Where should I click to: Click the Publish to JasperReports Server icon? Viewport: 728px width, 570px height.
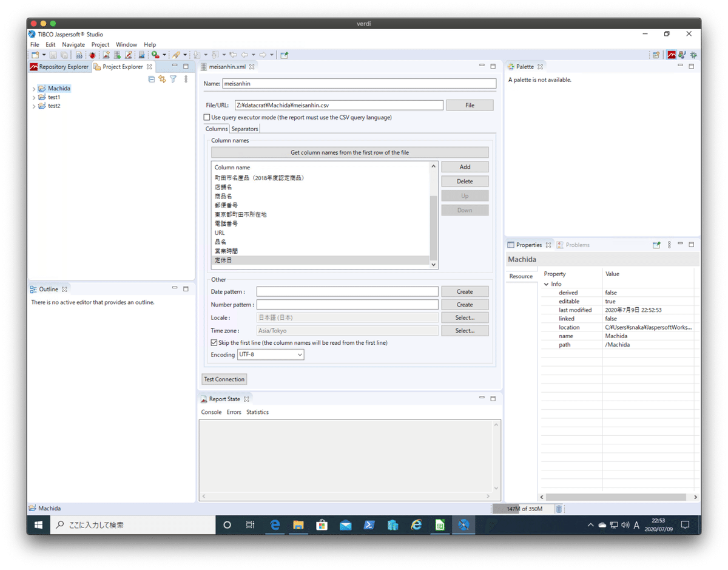click(x=141, y=55)
